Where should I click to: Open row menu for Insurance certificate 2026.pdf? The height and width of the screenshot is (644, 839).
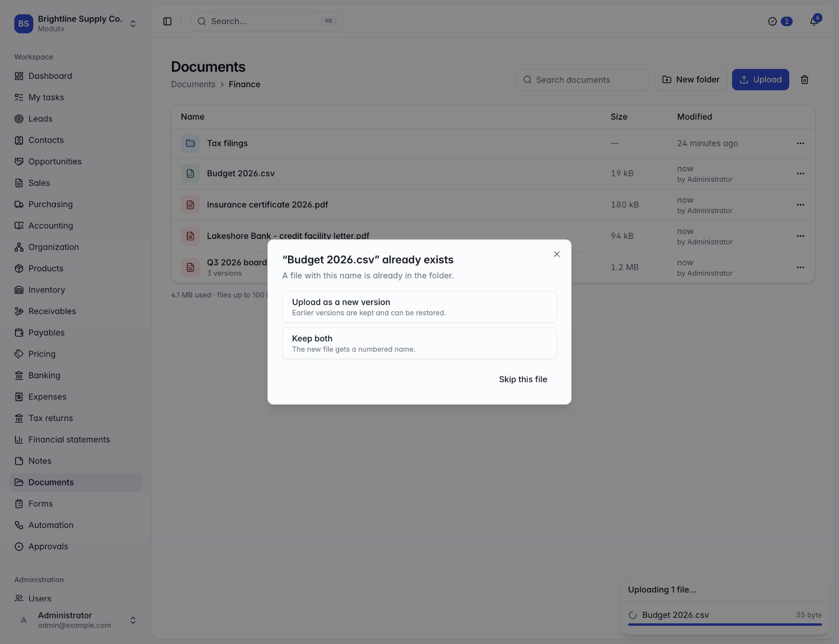pyautogui.click(x=800, y=205)
